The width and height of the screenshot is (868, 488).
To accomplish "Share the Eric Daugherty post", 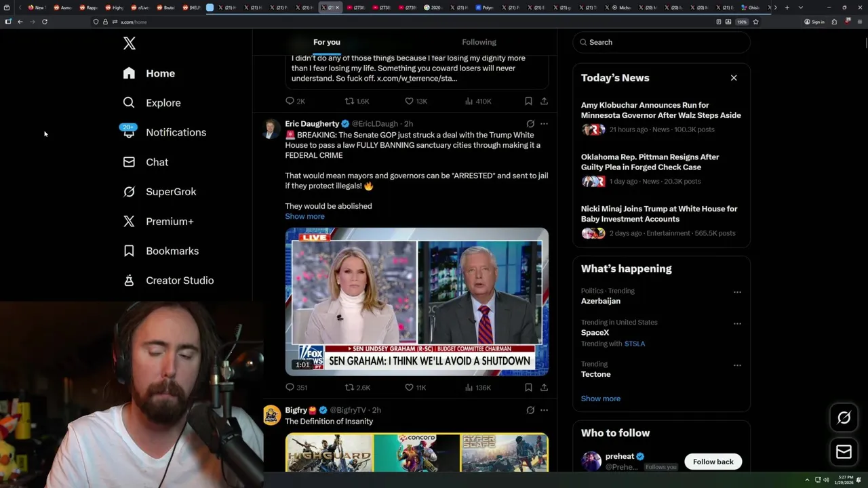I will (x=544, y=388).
